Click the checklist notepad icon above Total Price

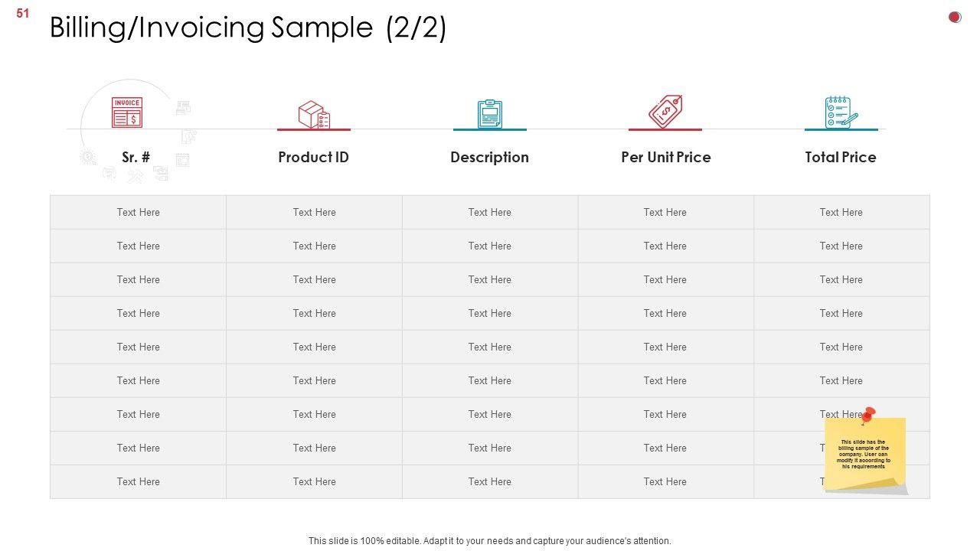(841, 112)
